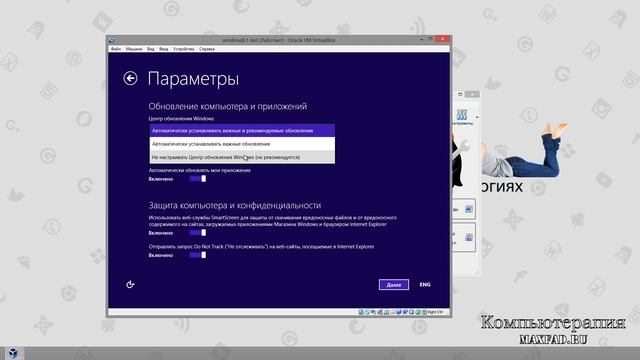Expand the arrow next to Инструменты

[x=477, y=117]
